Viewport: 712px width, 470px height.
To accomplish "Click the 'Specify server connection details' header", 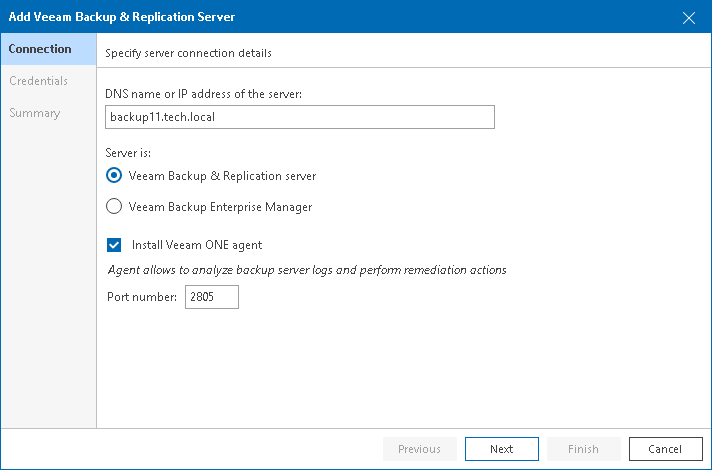I will (188, 53).
